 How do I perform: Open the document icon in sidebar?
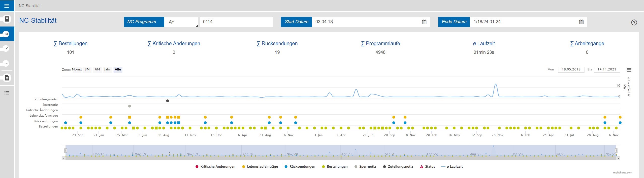[x=7, y=78]
